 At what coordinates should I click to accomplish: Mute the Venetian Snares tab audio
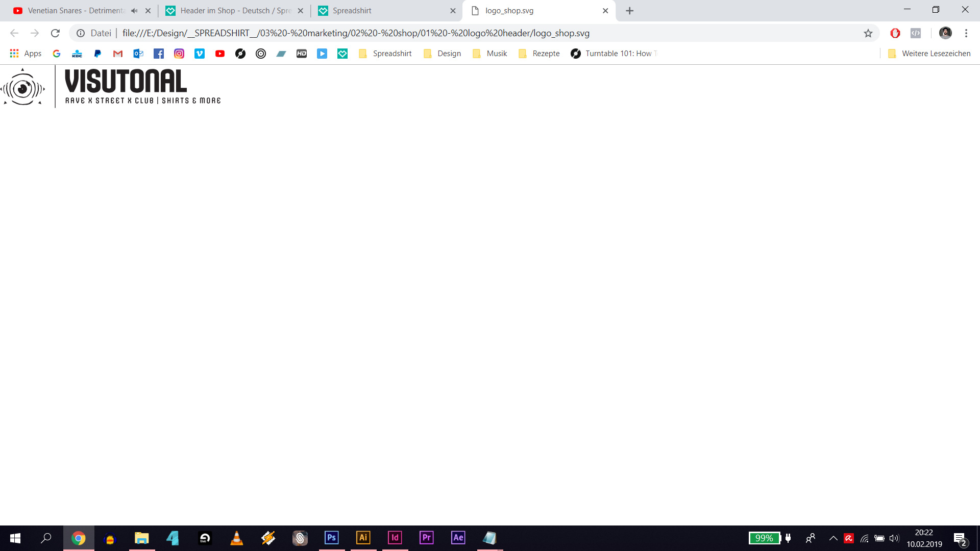click(134, 11)
